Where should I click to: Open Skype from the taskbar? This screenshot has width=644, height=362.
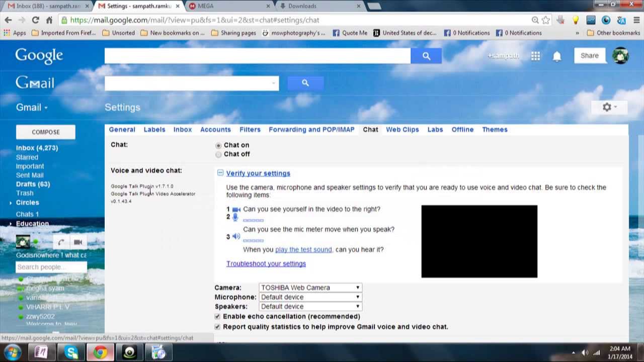71,352
